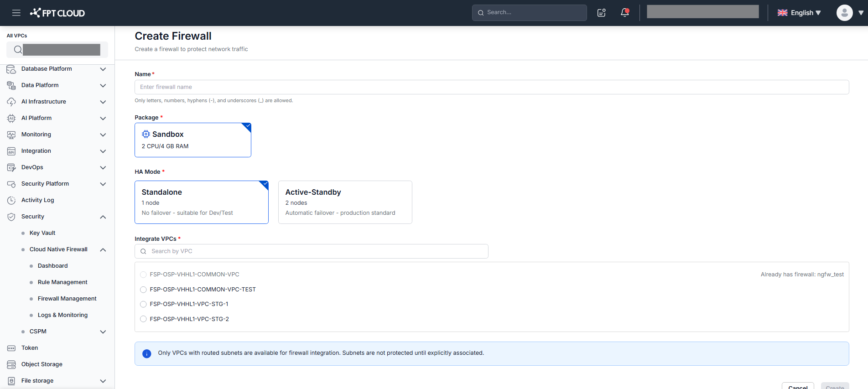Click the FPT Cloud logo

(57, 13)
